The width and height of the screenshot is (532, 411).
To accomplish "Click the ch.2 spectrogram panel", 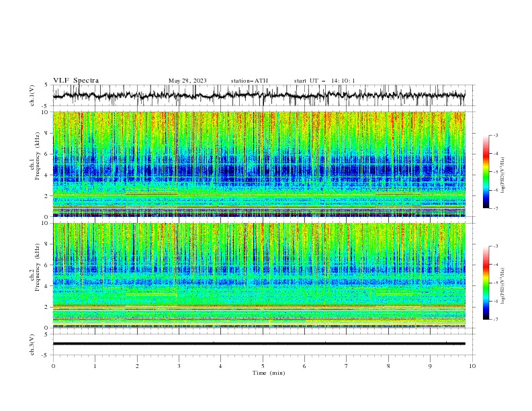I will 259,275.
